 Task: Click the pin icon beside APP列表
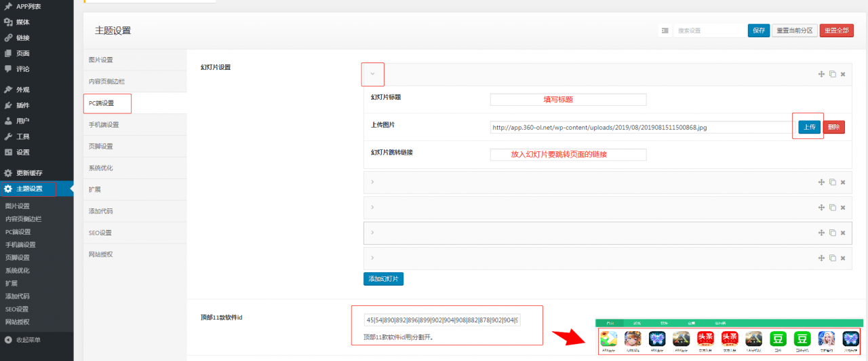[x=8, y=6]
